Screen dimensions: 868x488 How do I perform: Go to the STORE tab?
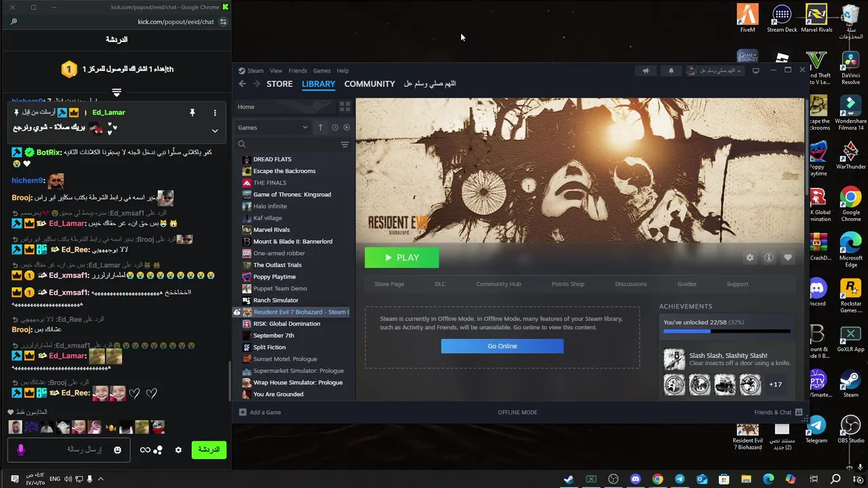(279, 83)
